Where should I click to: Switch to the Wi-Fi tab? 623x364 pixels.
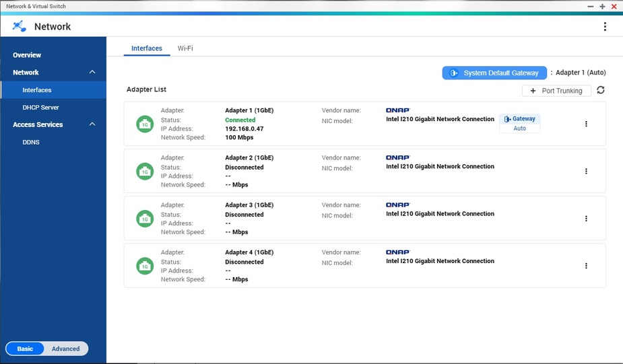pos(185,48)
